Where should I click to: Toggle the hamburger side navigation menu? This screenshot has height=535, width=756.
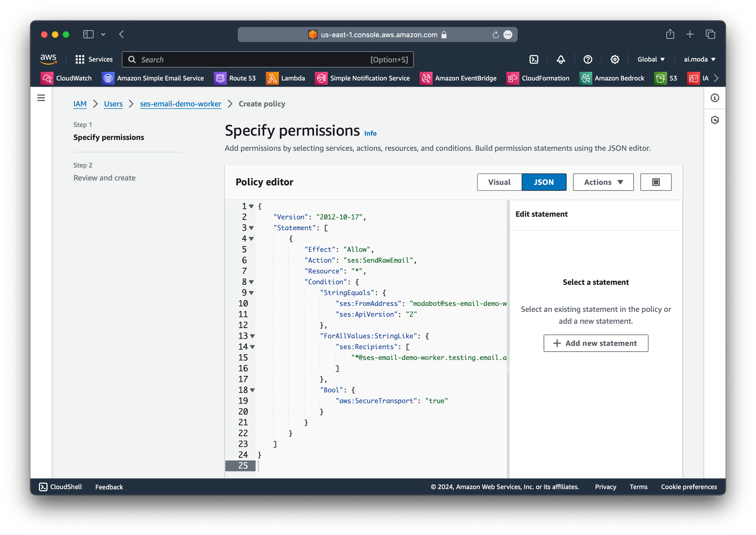41,98
